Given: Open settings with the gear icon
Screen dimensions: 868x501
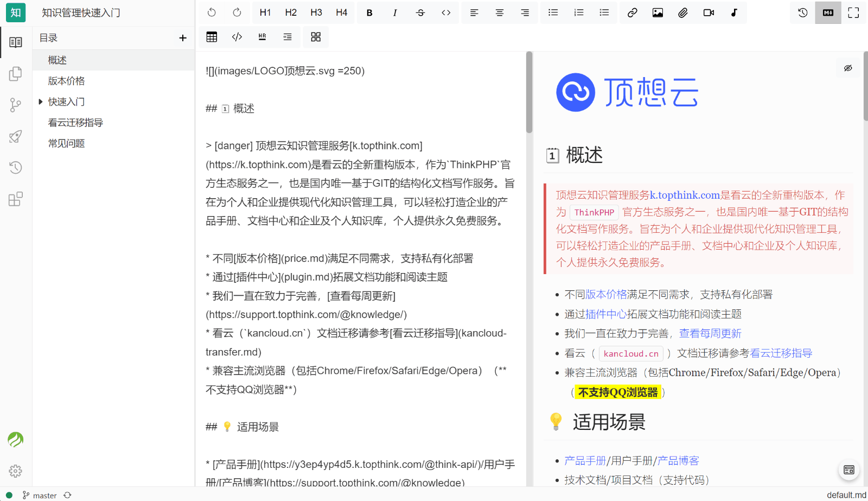Looking at the screenshot, I should pyautogui.click(x=16, y=471).
